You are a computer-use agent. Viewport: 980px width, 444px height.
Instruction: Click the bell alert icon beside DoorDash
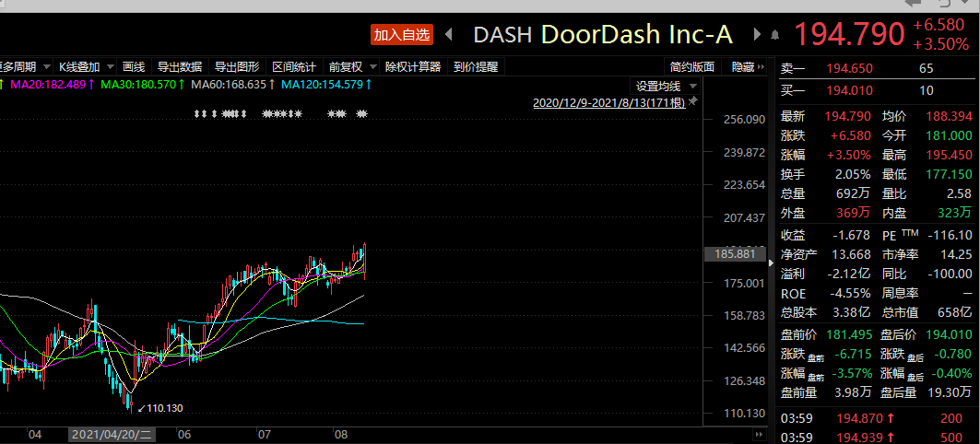pyautogui.click(x=775, y=35)
